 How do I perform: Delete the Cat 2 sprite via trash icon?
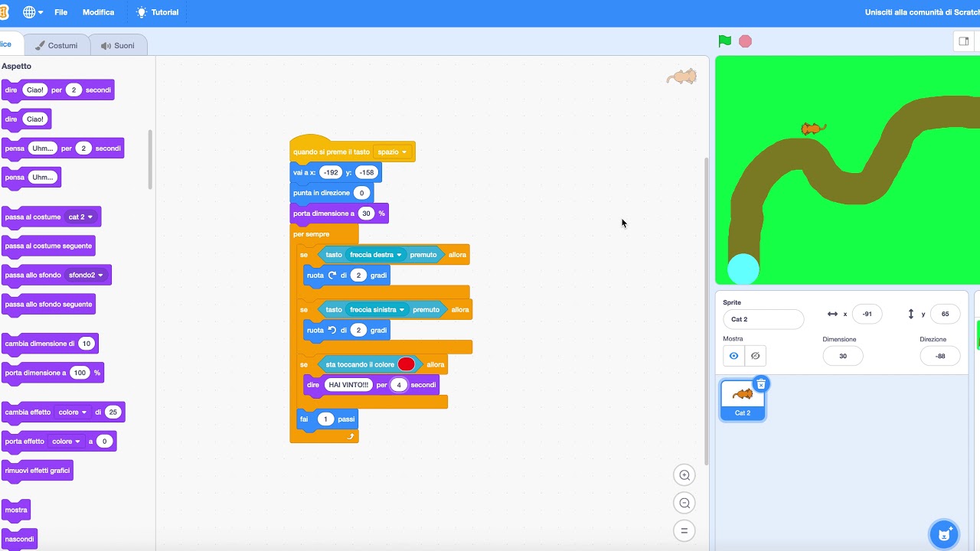[x=761, y=384]
